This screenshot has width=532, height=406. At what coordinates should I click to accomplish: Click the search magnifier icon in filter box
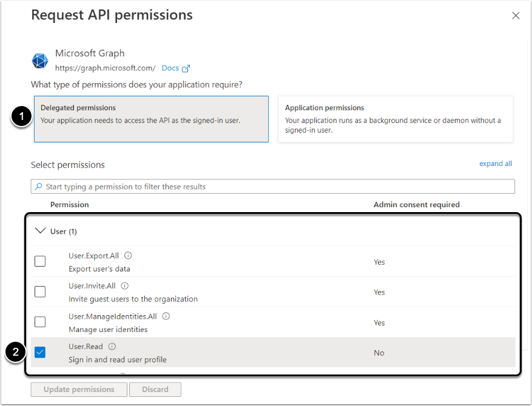tap(39, 187)
